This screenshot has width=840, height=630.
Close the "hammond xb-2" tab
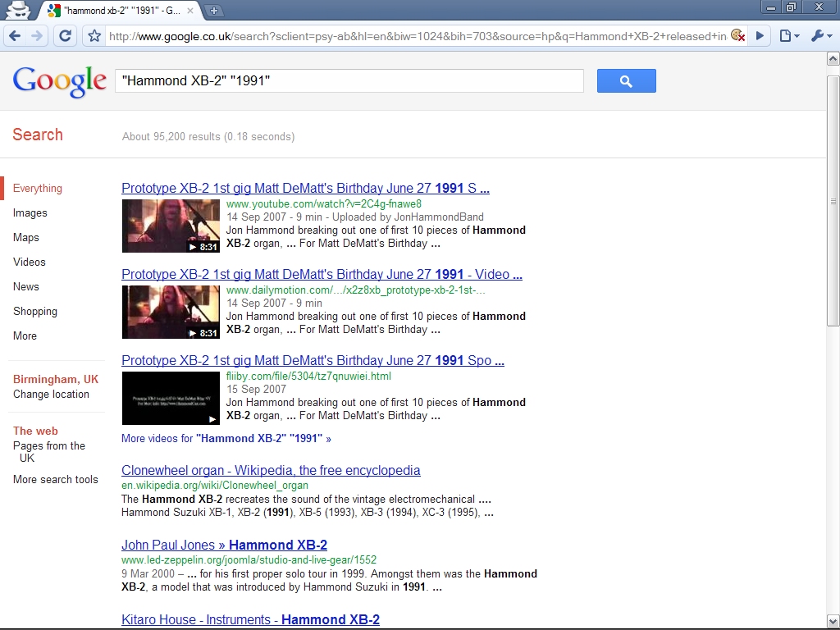point(190,10)
